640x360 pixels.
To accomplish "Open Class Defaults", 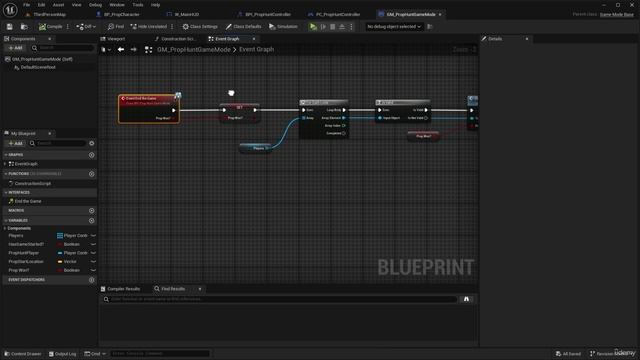I will coord(243,27).
